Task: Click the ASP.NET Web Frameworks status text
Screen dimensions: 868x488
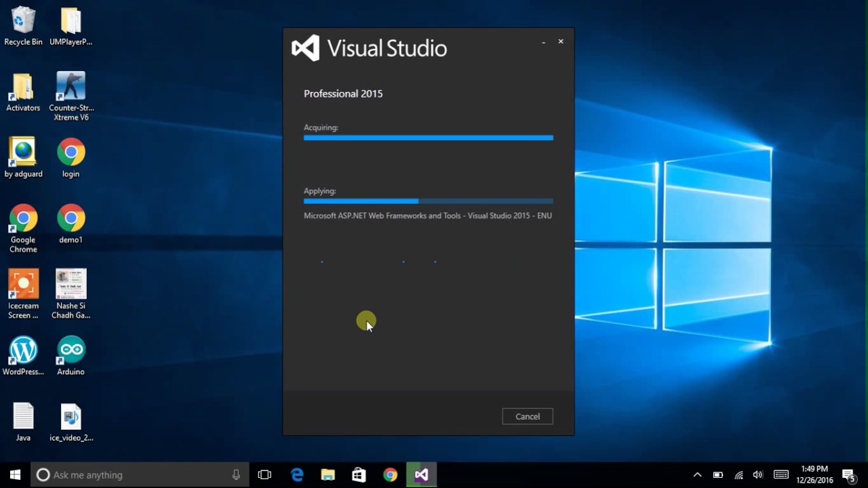Action: (x=428, y=216)
